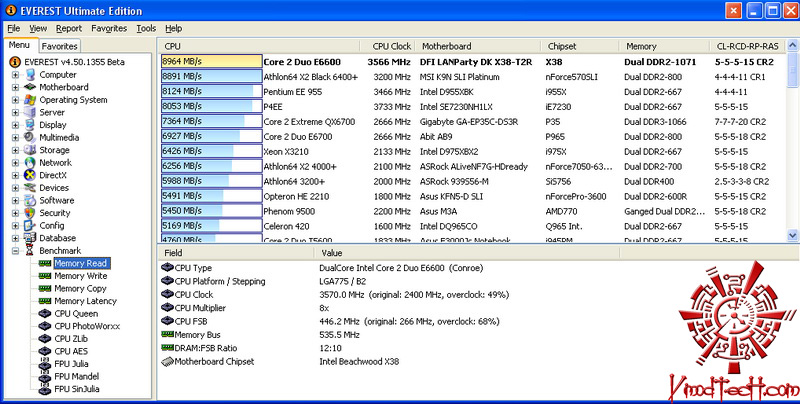Screen dimensions: 800x404
Task: Click the Database tree icon
Action: tap(31, 238)
